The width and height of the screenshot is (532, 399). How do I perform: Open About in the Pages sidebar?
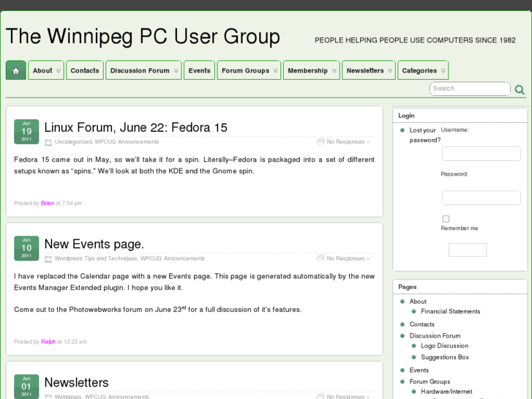418,302
